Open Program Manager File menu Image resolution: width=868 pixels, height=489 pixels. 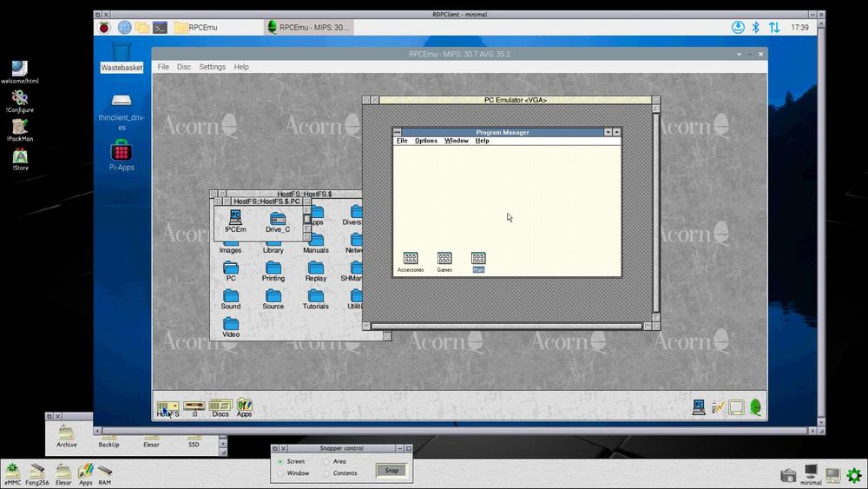tap(402, 141)
